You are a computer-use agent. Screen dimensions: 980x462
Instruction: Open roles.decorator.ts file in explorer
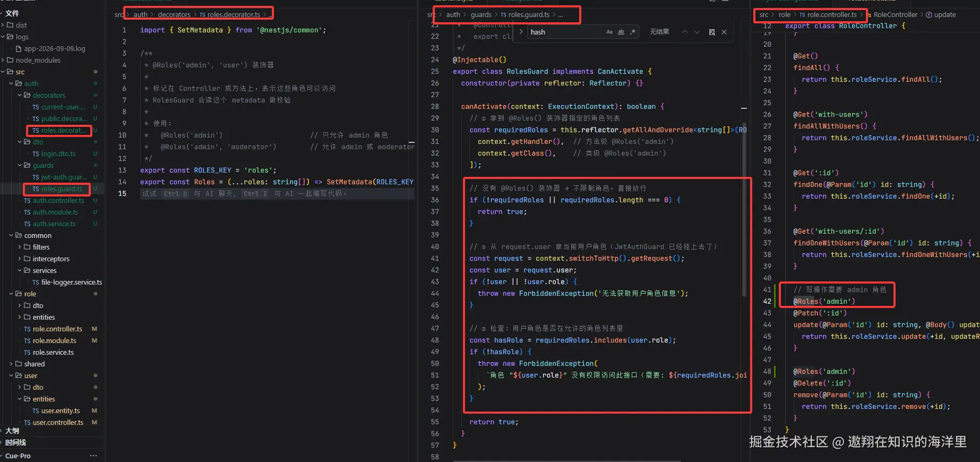[x=58, y=130]
